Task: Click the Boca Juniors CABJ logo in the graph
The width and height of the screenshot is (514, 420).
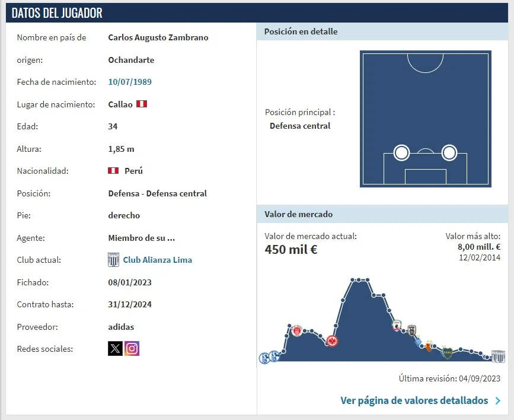Action: [447, 351]
